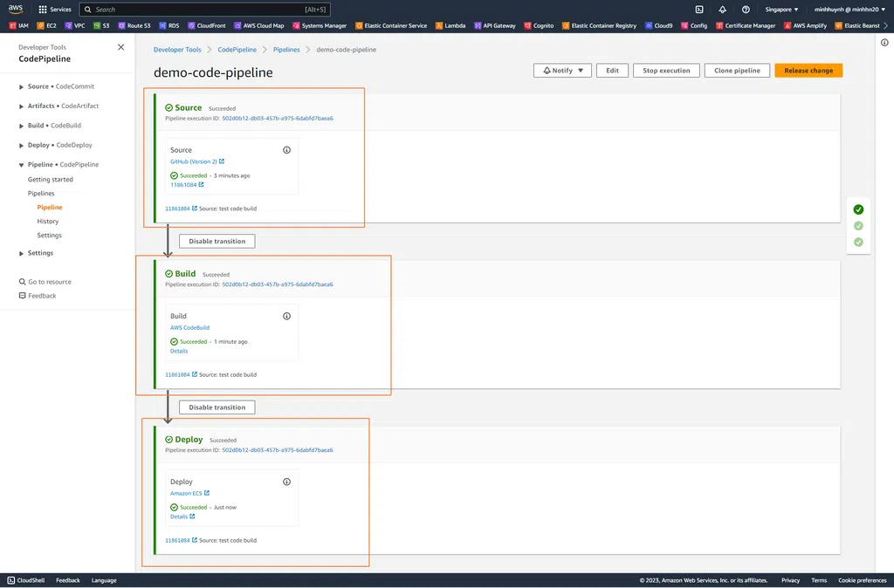Open the AWS Amplify shortcut
The height and width of the screenshot is (588, 894).
pos(805,25)
